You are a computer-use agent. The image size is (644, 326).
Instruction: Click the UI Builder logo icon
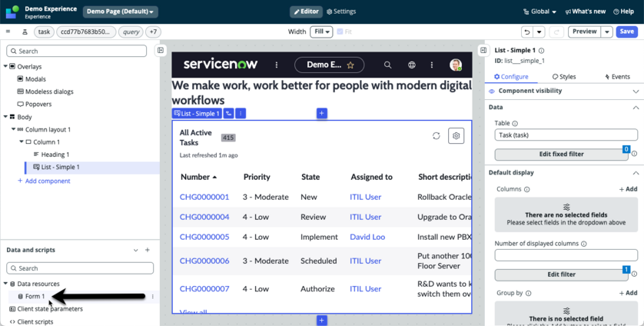click(12, 12)
